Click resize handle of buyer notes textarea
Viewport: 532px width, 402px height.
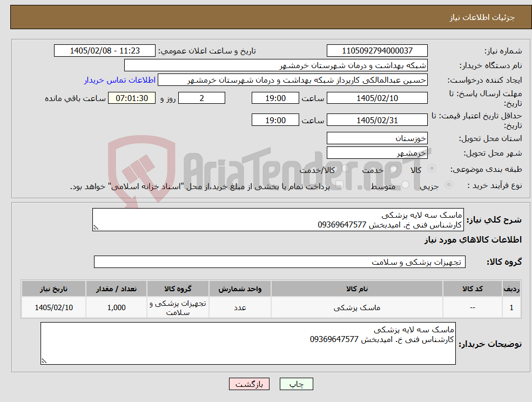coord(44,361)
